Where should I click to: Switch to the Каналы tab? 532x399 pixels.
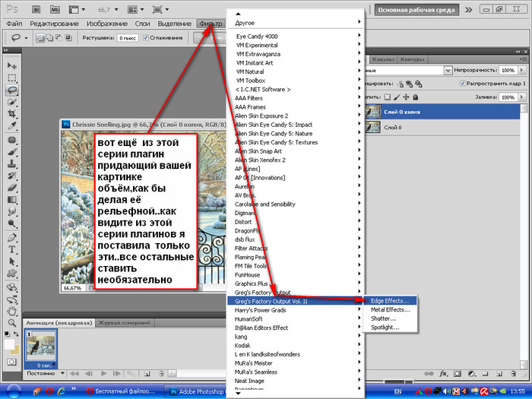[383, 59]
